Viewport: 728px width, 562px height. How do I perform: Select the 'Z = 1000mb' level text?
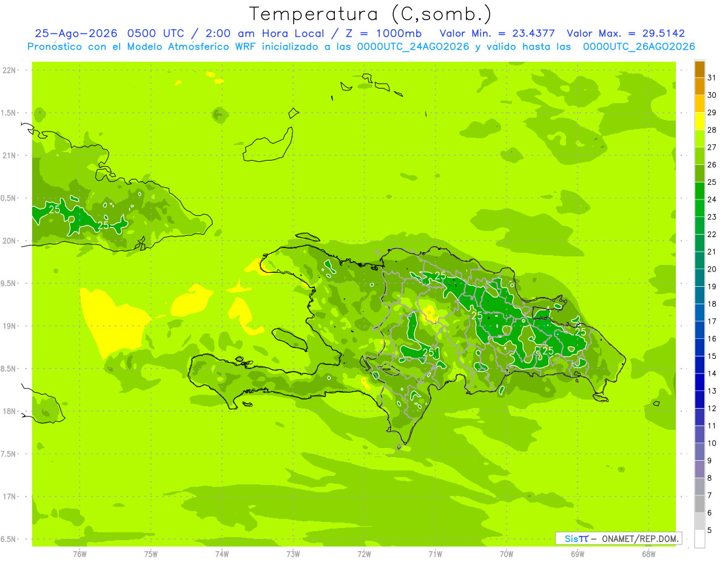tap(383, 33)
